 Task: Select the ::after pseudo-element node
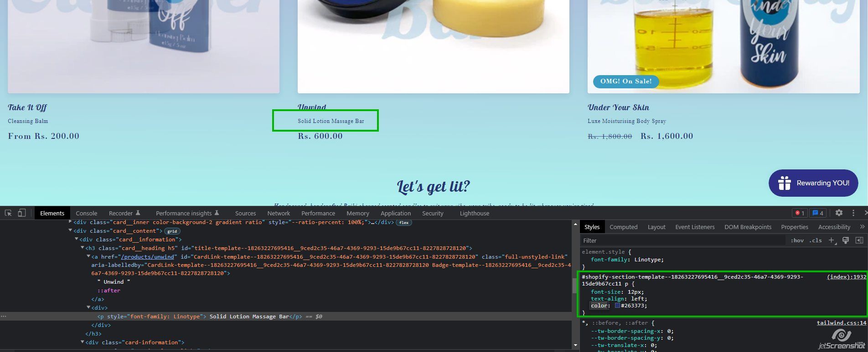[x=108, y=291]
